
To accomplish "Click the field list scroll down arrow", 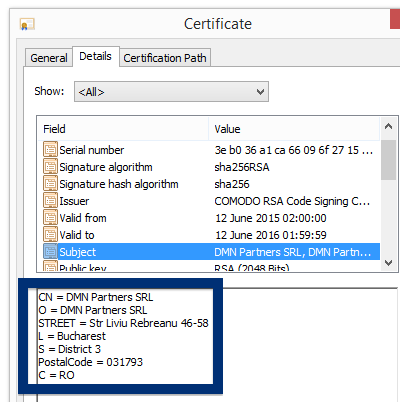I will [388, 263].
